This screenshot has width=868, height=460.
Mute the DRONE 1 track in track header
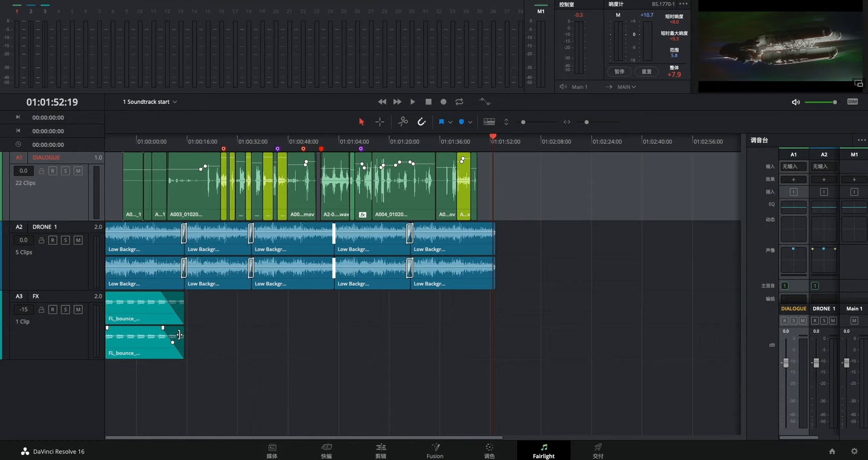click(x=78, y=240)
